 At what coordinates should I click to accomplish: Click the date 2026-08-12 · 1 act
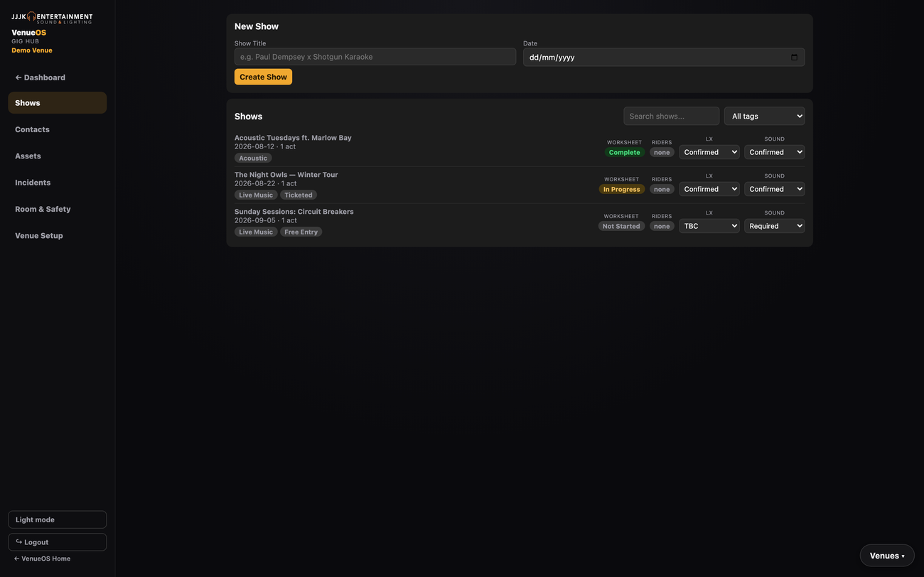[265, 146]
